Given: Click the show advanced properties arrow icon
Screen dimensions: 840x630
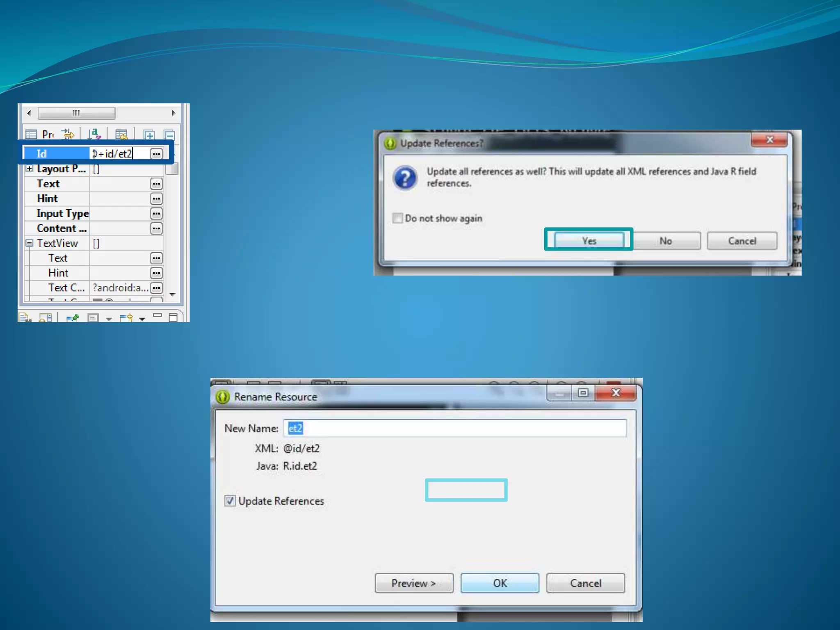Looking at the screenshot, I should [68, 134].
